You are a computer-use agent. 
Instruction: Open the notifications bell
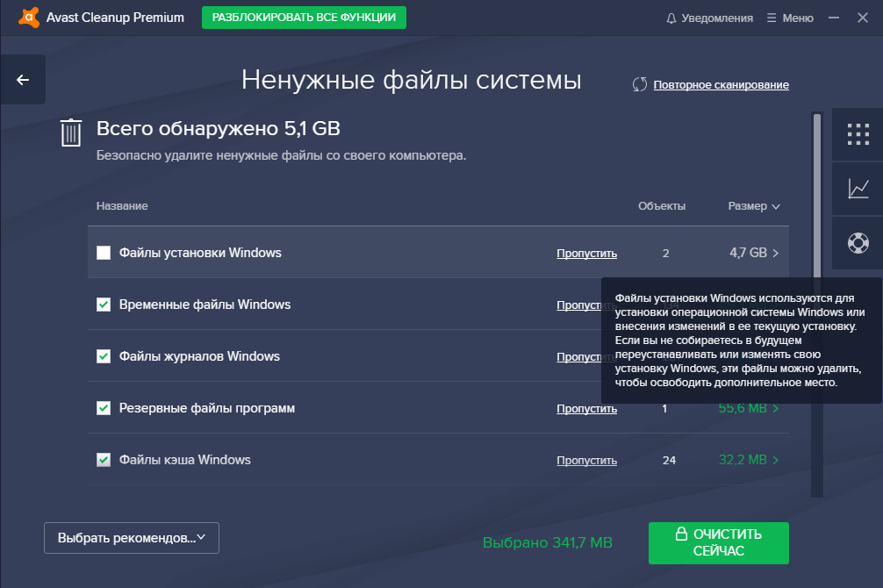[671, 18]
